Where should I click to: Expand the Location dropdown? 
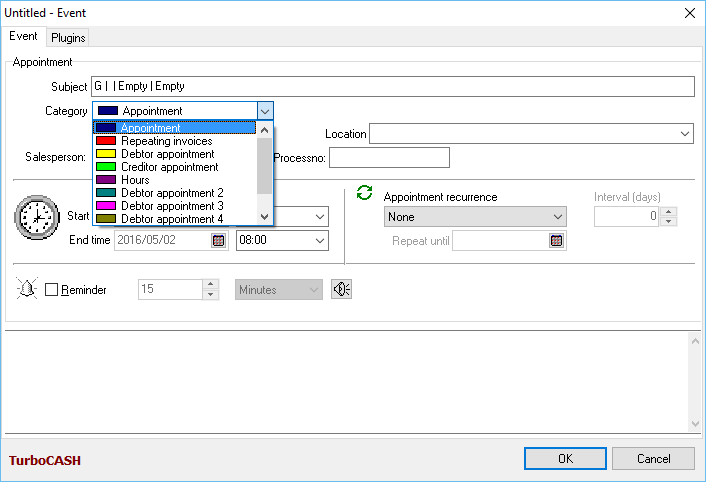click(x=685, y=134)
